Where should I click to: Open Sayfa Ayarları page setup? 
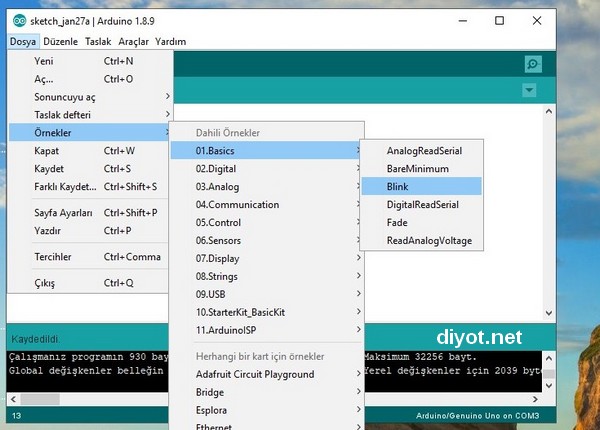point(89,213)
